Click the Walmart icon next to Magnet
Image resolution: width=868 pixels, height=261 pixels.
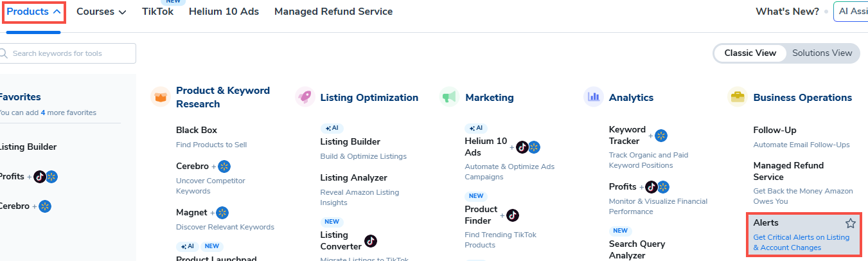coord(224,212)
